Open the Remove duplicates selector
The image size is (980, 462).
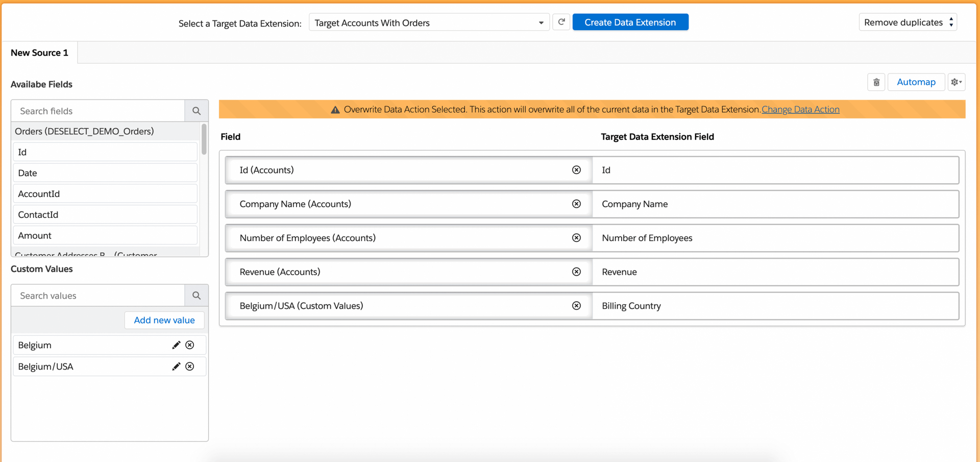908,22
